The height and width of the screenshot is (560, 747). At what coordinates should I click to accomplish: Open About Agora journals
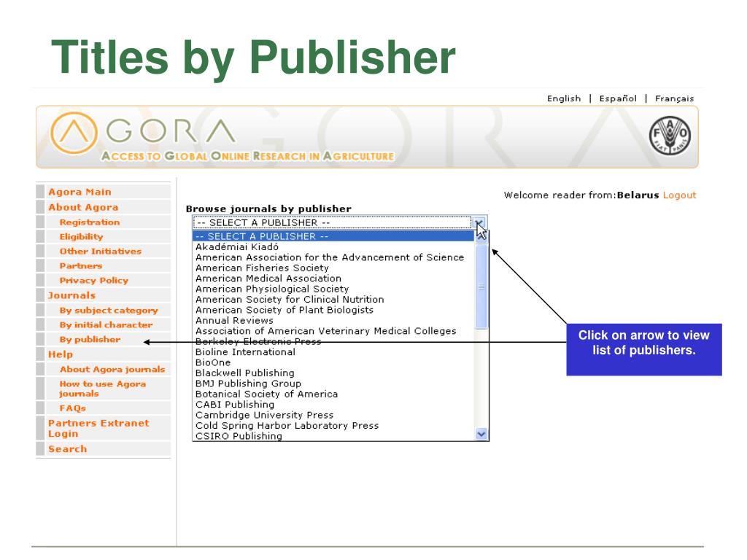(x=112, y=370)
